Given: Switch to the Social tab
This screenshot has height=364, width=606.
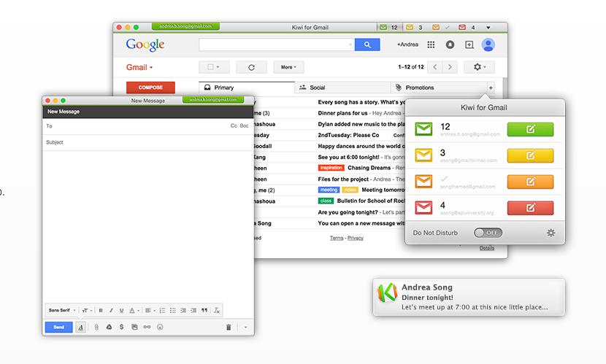Looking at the screenshot, I should click(x=342, y=88).
